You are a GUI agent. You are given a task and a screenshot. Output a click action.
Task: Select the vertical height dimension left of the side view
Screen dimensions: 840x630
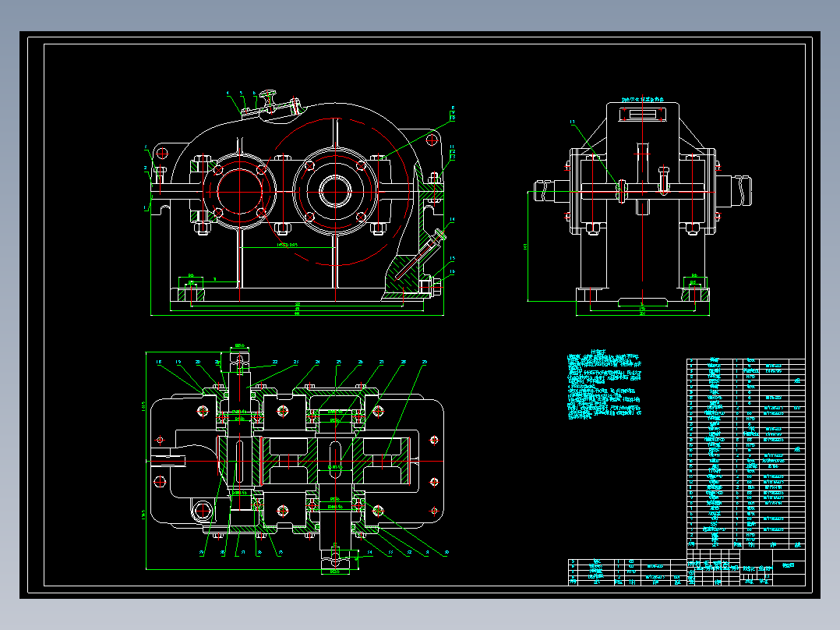pos(525,246)
